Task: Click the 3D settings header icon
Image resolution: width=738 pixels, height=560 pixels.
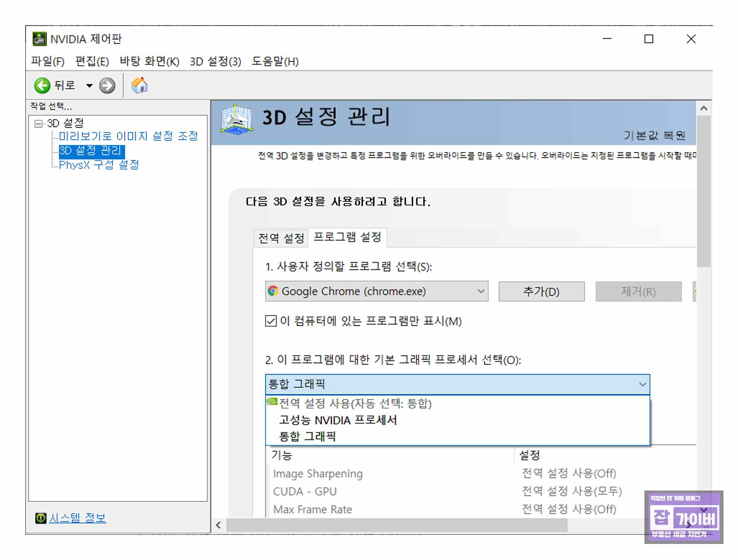Action: pos(236,119)
